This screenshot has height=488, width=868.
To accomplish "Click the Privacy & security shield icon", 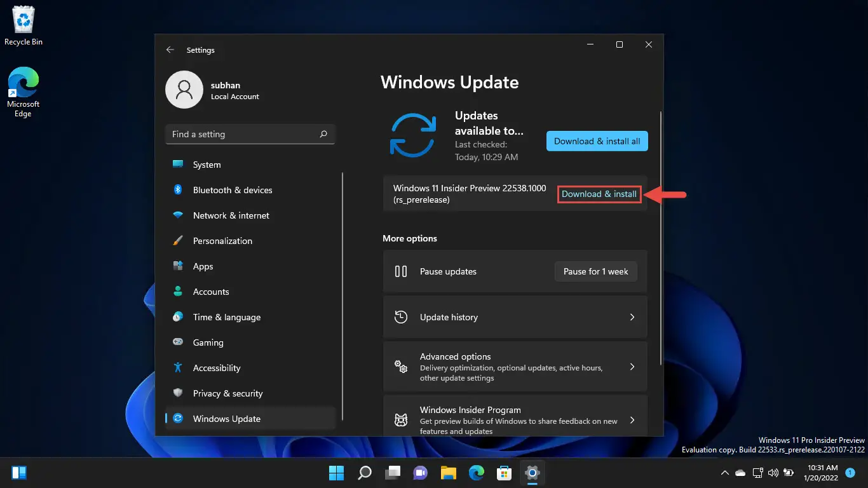I will tap(178, 393).
